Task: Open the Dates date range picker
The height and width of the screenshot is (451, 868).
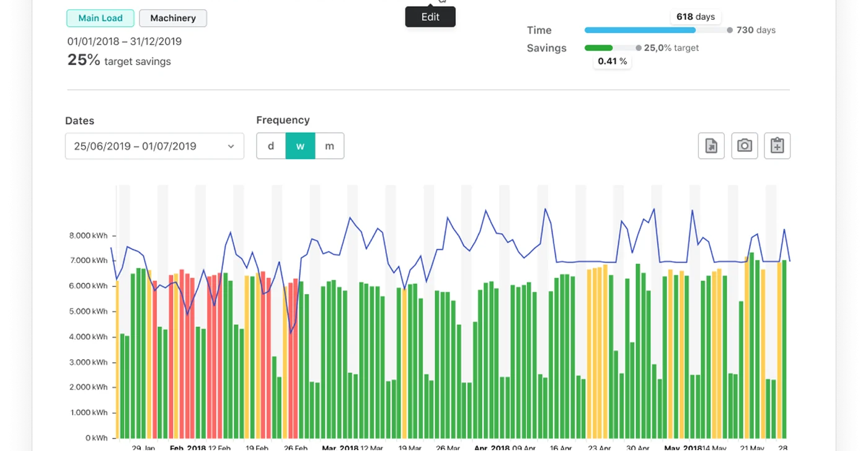Action: 154,146
